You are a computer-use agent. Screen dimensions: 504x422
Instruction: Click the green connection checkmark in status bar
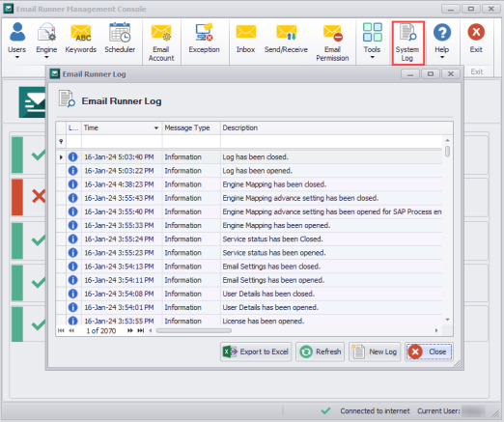(x=325, y=410)
